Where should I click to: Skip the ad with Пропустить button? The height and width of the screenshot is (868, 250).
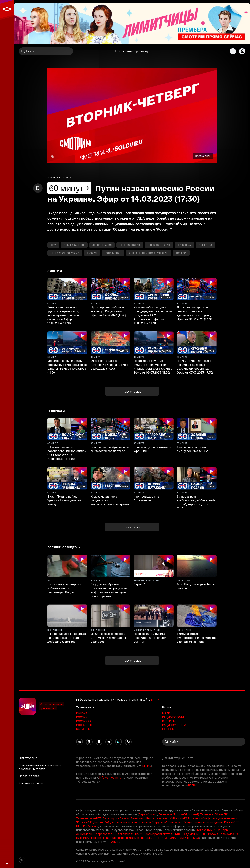203,156
